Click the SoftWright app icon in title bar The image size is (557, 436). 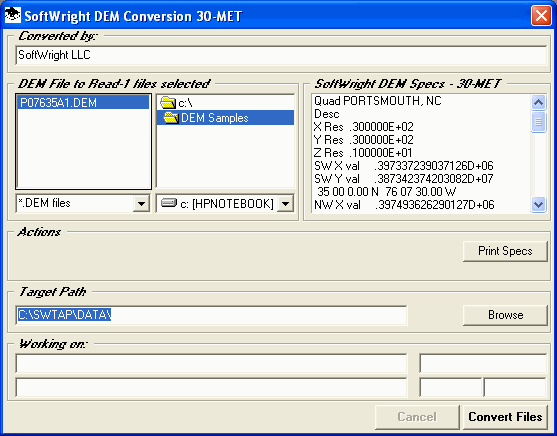pos(13,15)
